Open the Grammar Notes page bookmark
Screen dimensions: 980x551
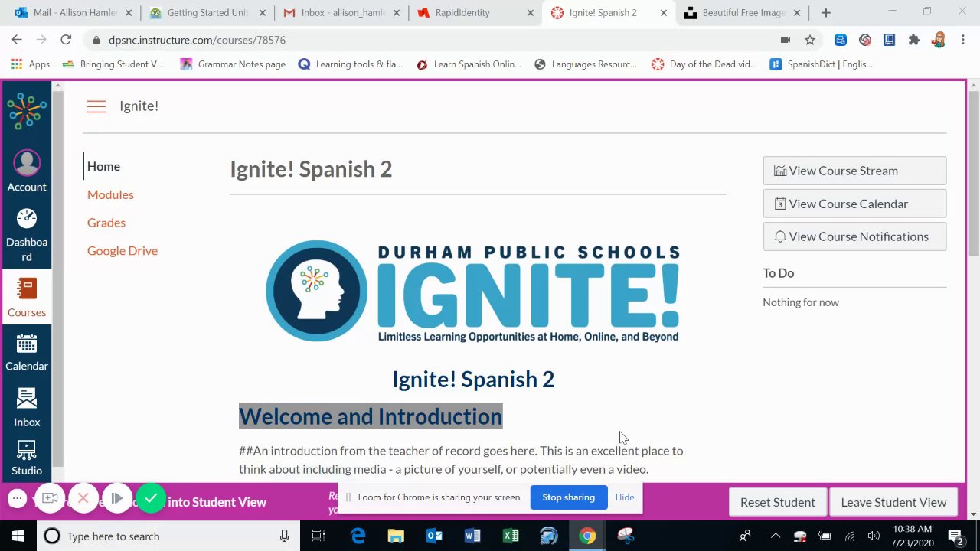click(233, 64)
